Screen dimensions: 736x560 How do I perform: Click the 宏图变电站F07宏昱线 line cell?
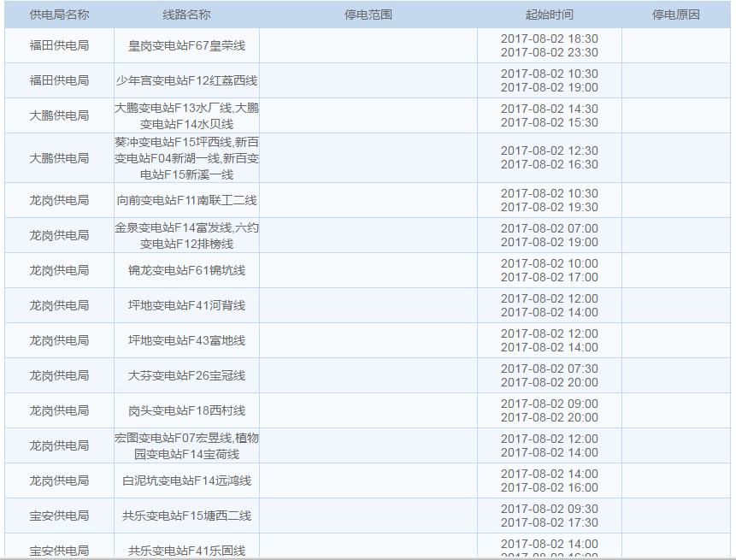[187, 446]
